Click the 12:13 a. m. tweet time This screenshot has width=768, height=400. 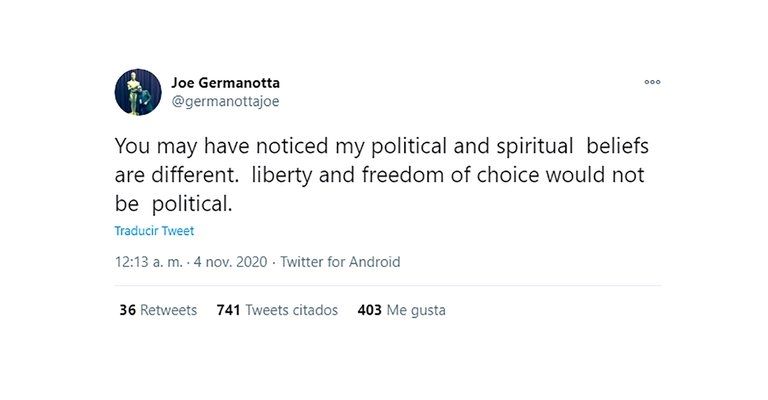click(148, 262)
